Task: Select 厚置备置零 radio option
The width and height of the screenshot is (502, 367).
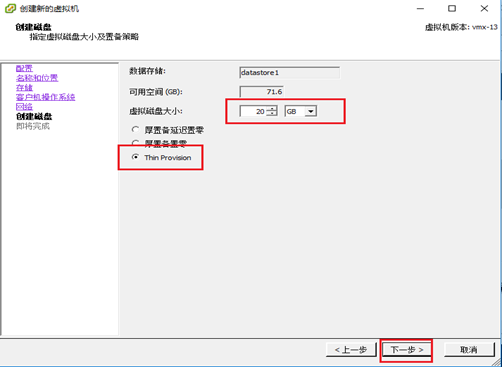Action: pos(135,143)
